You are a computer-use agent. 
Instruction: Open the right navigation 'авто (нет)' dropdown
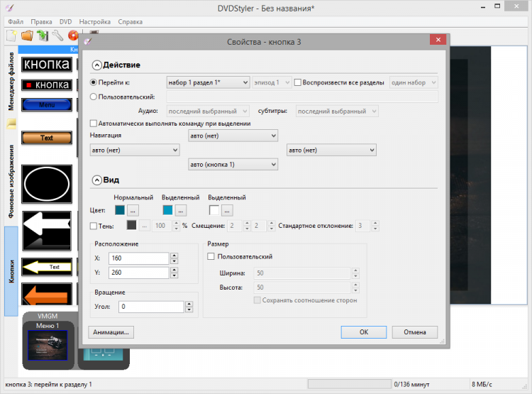coord(331,150)
